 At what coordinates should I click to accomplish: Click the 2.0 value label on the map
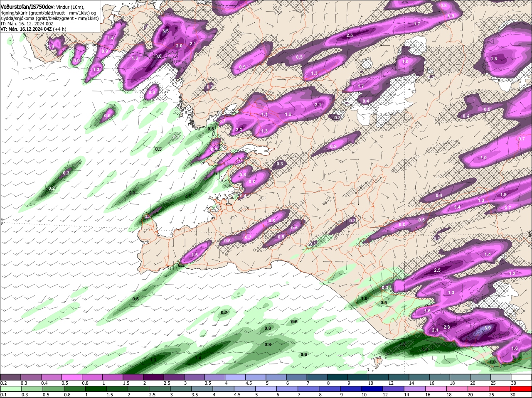179,46
